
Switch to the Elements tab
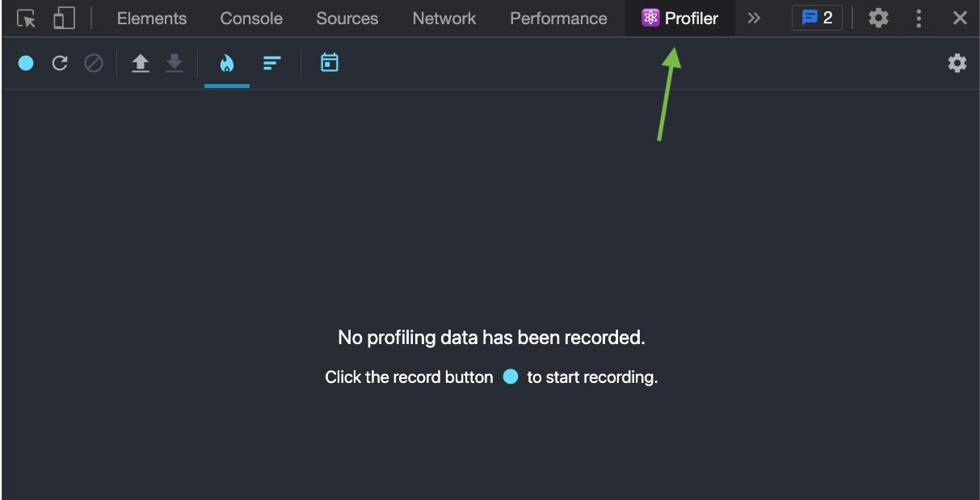click(x=152, y=19)
